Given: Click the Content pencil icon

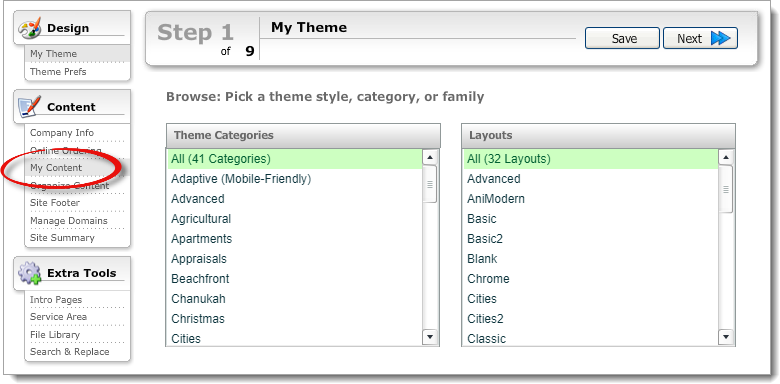Looking at the screenshot, I should coord(29,107).
